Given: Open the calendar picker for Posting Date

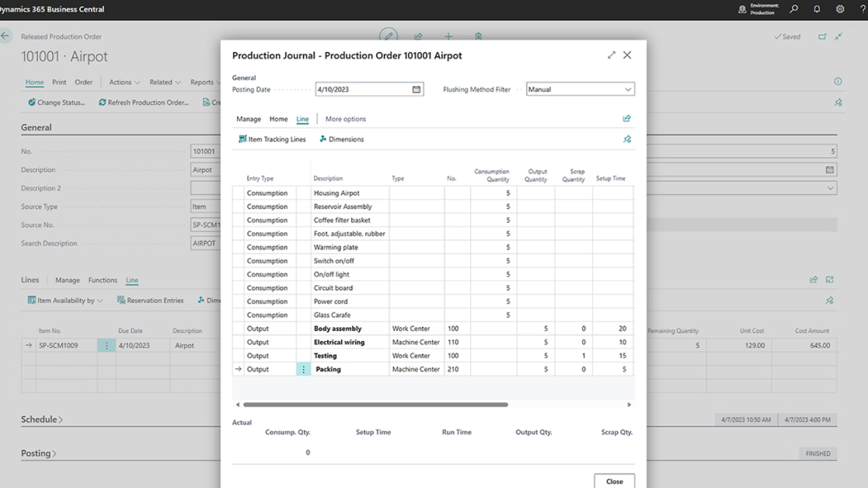Looking at the screenshot, I should point(417,89).
